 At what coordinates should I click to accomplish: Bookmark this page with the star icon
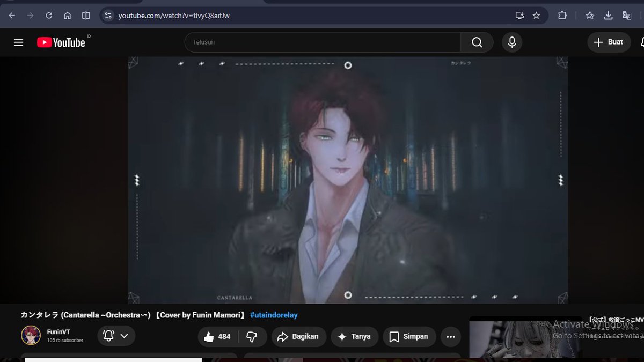[x=536, y=16]
